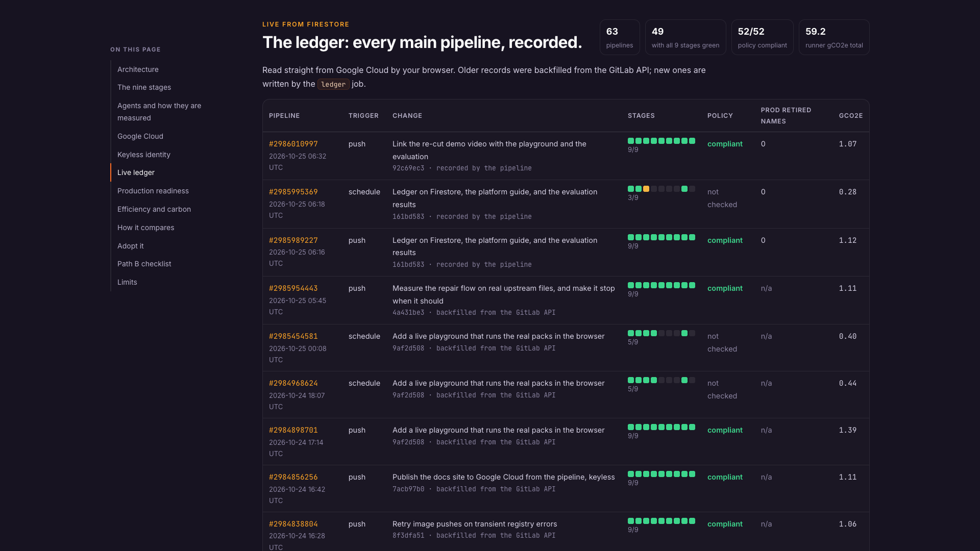Open the Google Cloud section
Screen dimensions: 980x551
(140, 136)
